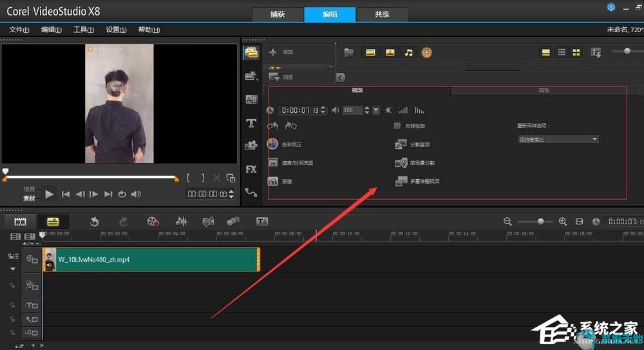Fit project in timeline window icon
Screen dimensions: 644x350
tap(579, 222)
